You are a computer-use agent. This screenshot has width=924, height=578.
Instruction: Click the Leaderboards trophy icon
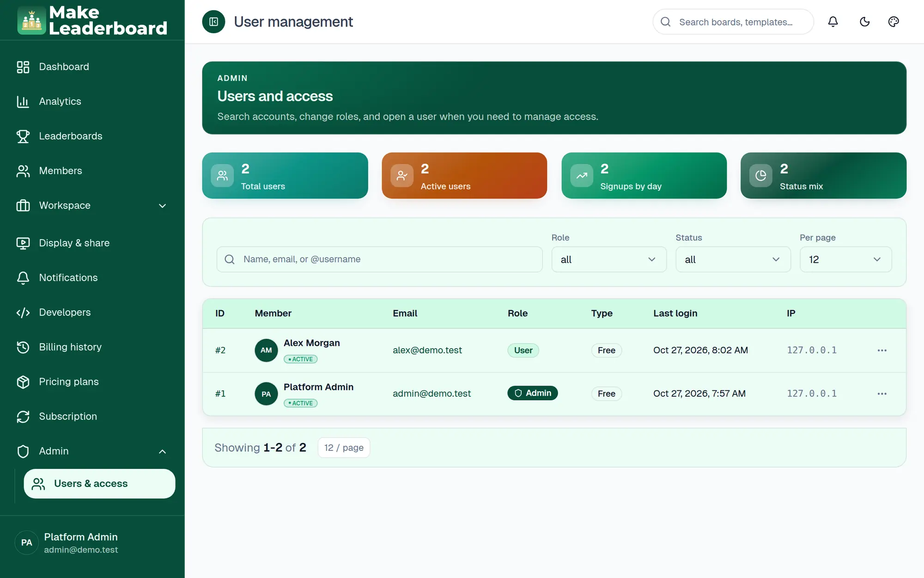(x=23, y=136)
